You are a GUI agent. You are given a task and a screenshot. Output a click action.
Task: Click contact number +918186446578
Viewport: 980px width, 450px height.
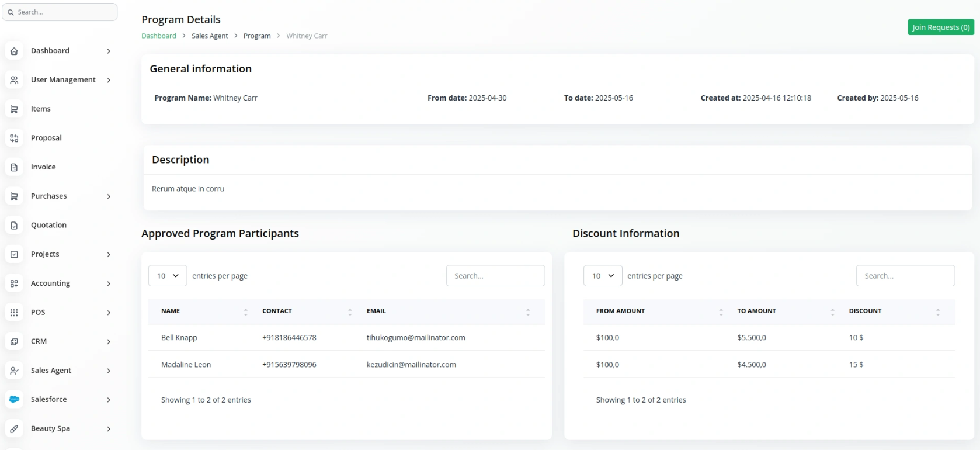[x=289, y=338]
